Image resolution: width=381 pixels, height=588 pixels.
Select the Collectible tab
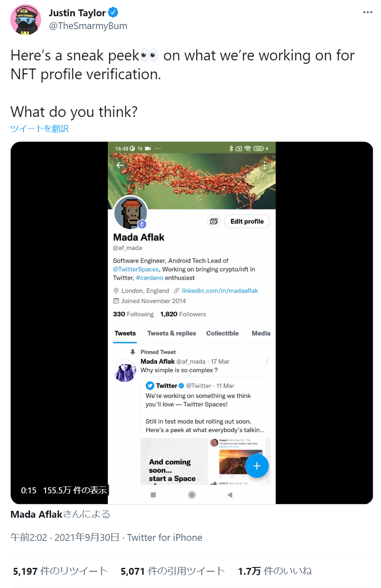coord(222,333)
